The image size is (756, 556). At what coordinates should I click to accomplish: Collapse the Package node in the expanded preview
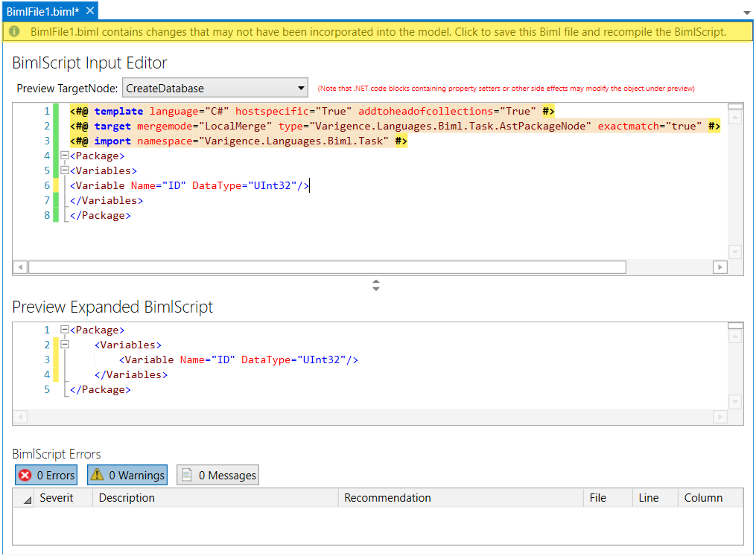tap(66, 329)
